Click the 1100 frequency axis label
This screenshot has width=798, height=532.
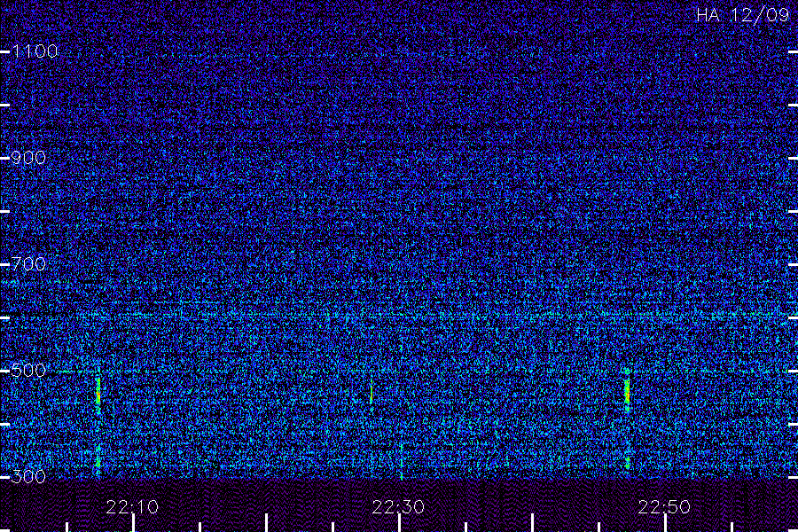[35, 51]
